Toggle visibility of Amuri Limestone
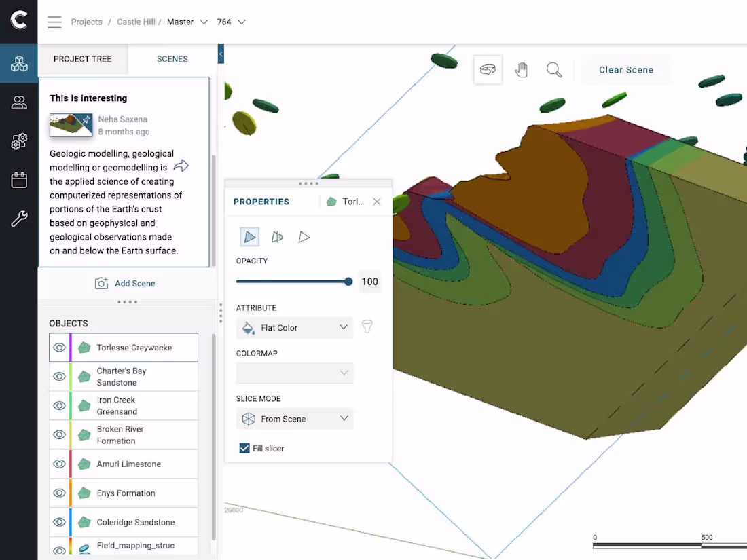The height and width of the screenshot is (560, 747). coord(59,464)
